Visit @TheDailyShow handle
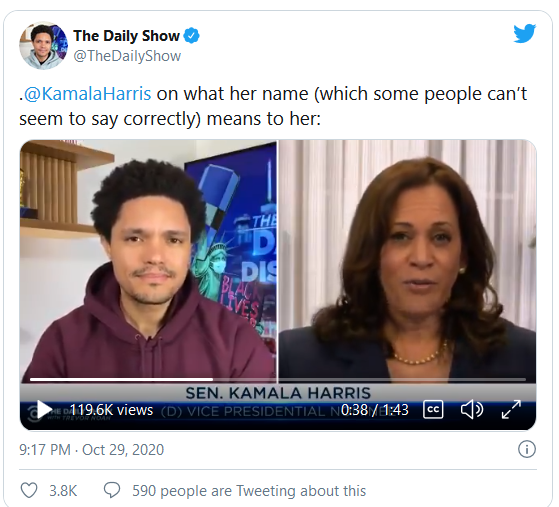 tap(127, 56)
